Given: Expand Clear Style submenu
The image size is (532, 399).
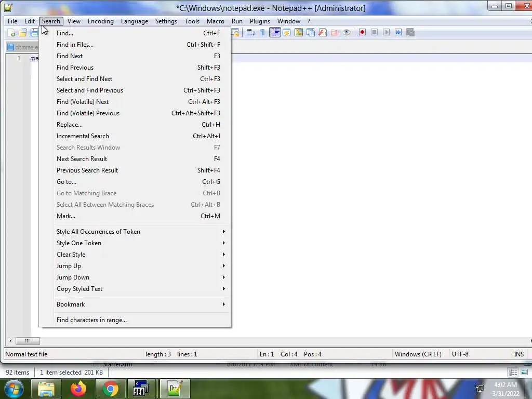Looking at the screenshot, I should [135, 255].
